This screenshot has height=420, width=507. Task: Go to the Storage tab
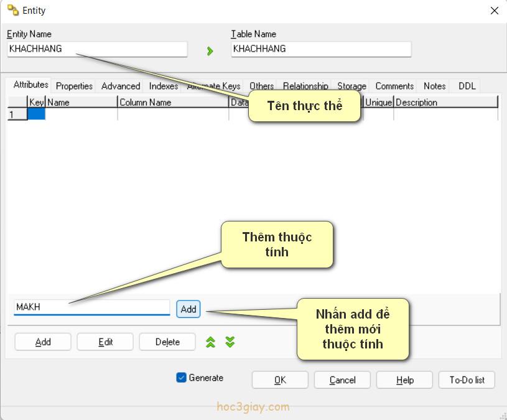351,86
